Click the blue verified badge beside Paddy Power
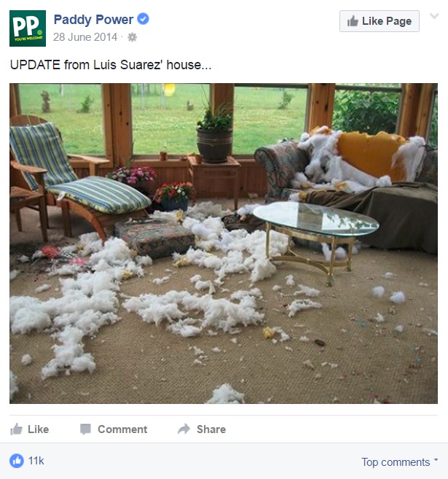 click(x=143, y=19)
